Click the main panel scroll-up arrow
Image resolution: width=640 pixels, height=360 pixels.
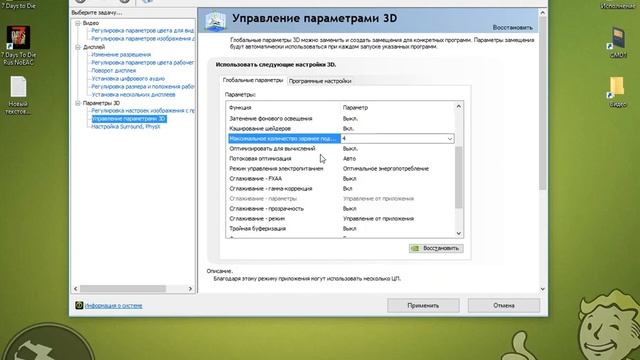[542, 13]
